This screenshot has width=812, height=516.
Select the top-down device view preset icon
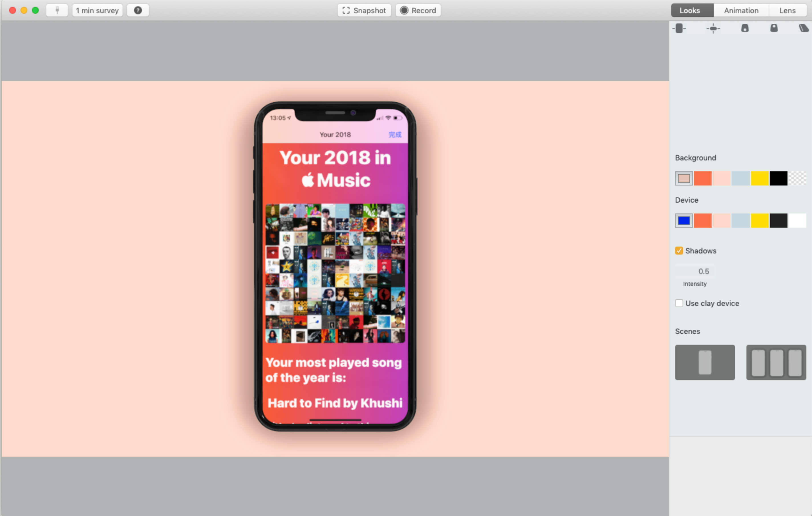[713, 28]
